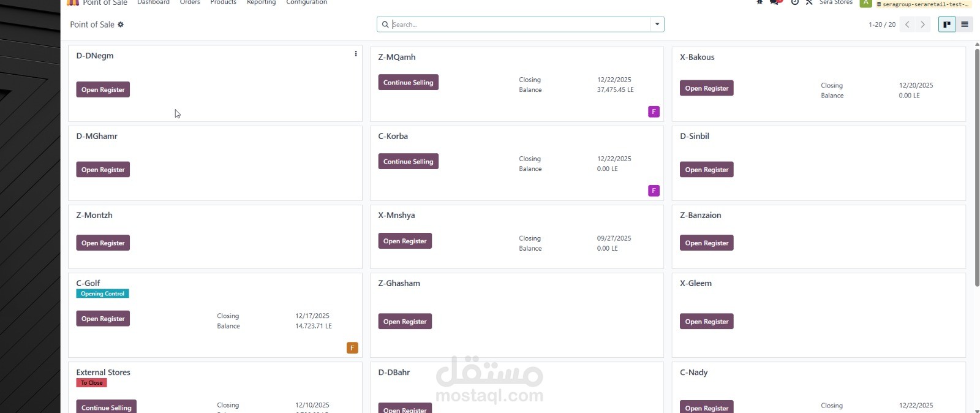
Task: Click the 37,475.45 LE balance on Z-MQamh
Action: 616,89
